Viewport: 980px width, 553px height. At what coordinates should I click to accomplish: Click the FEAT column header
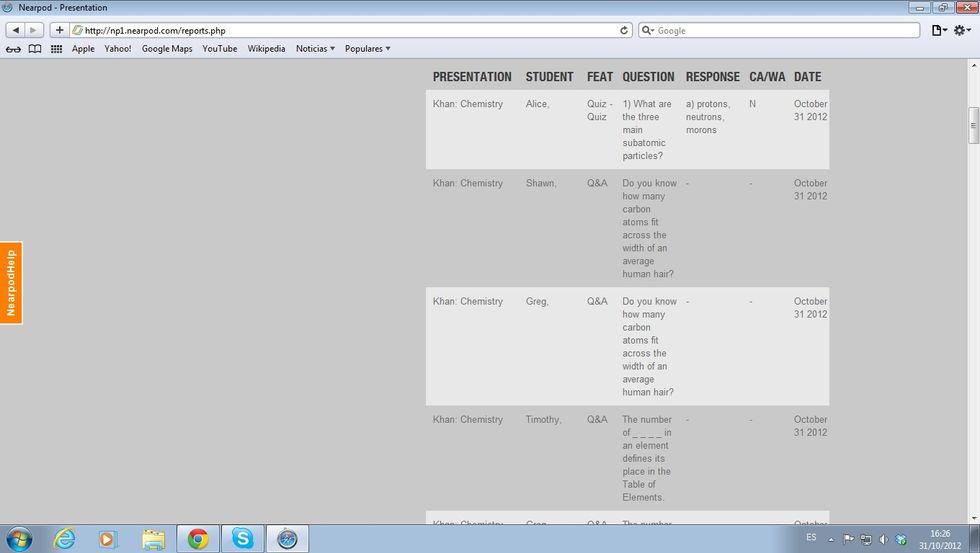tap(599, 77)
